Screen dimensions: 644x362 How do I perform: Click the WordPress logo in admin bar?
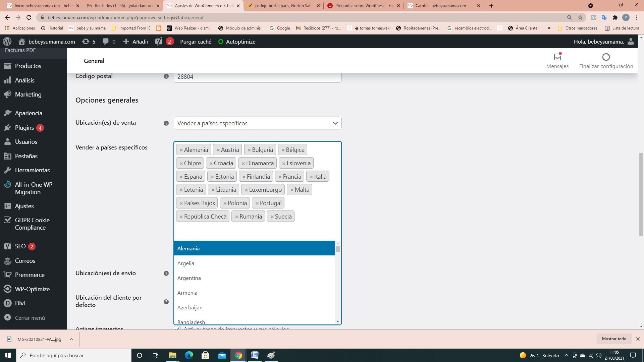click(x=7, y=42)
